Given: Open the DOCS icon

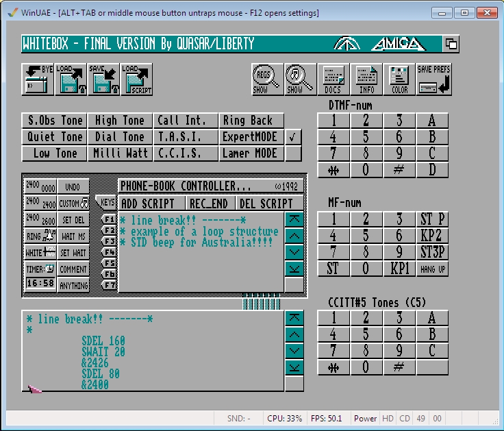Looking at the screenshot, I should 333,79.
